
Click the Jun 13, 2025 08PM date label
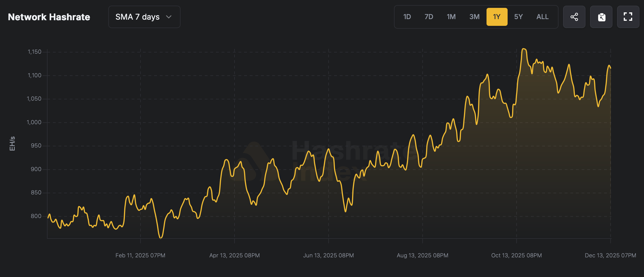pyautogui.click(x=328, y=255)
